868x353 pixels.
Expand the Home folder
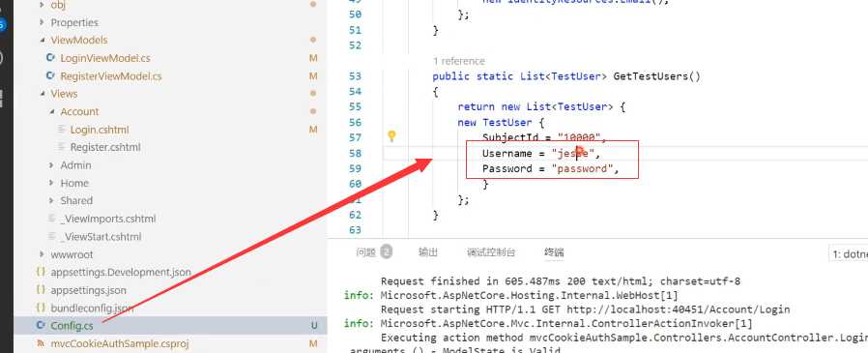51,183
